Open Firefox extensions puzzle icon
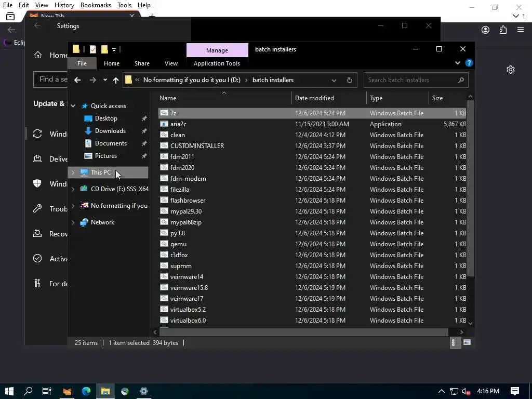Viewport: 532px width, 399px height. [x=503, y=30]
